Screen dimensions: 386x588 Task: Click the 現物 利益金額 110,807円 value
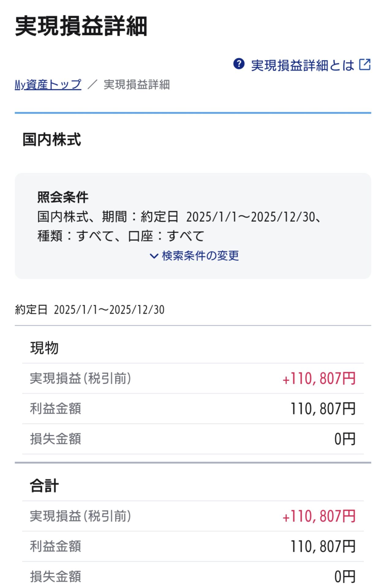323,409
